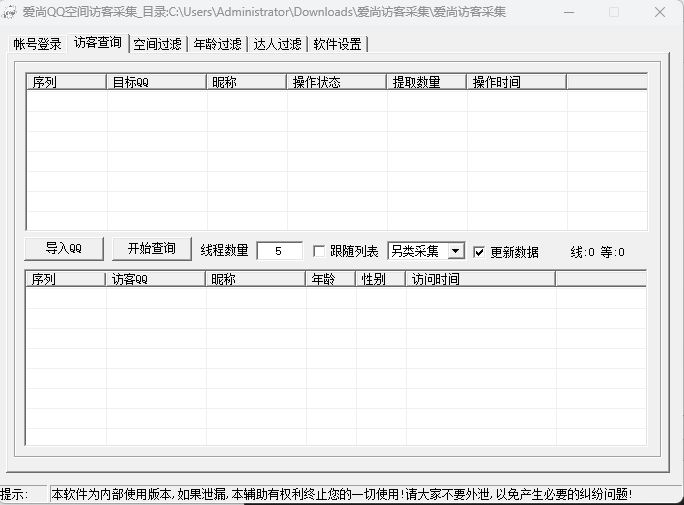Image resolution: width=684 pixels, height=505 pixels.
Task: Uncheck the 更新数据 checkbox
Action: (x=479, y=252)
